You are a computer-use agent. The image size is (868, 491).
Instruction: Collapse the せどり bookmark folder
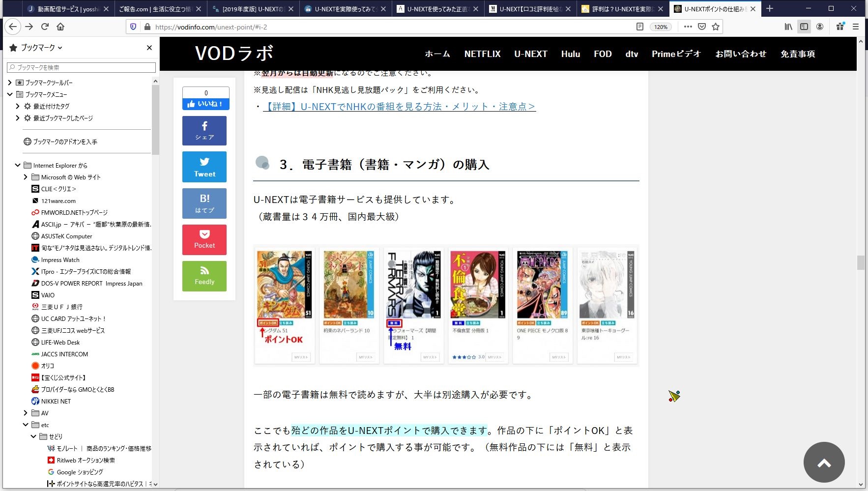point(33,436)
